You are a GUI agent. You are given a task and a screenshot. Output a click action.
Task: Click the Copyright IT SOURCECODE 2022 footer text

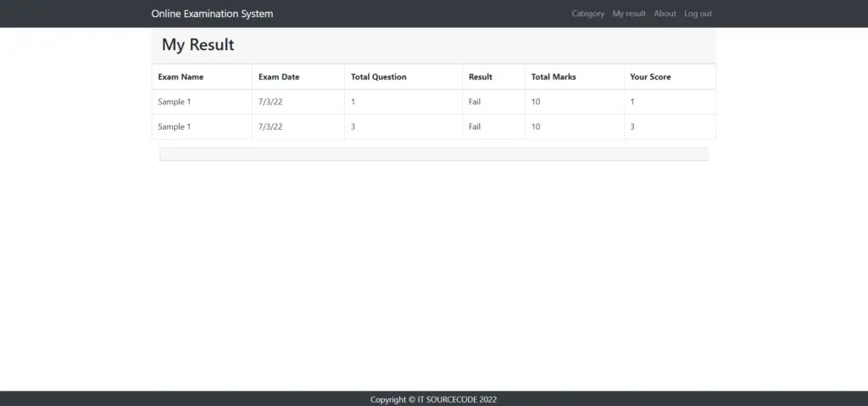point(433,399)
